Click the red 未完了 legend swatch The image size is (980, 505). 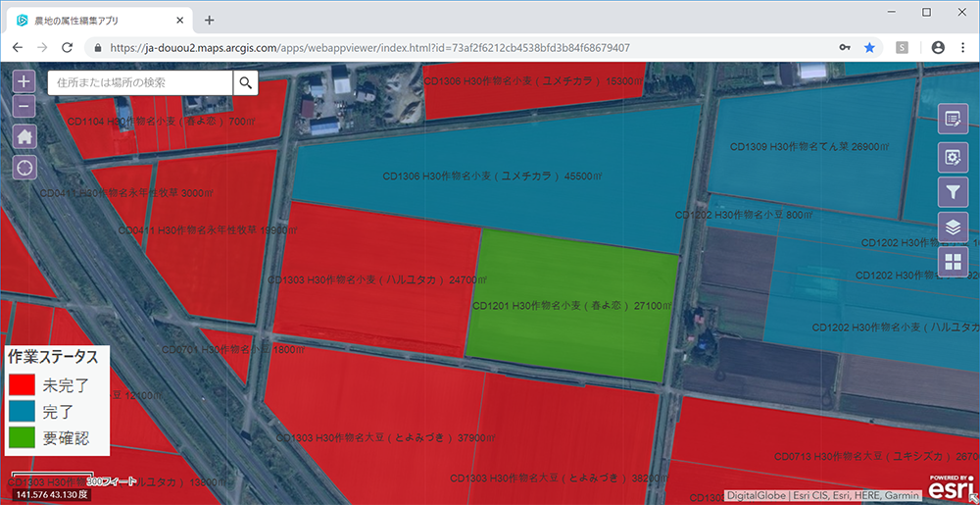23,385
